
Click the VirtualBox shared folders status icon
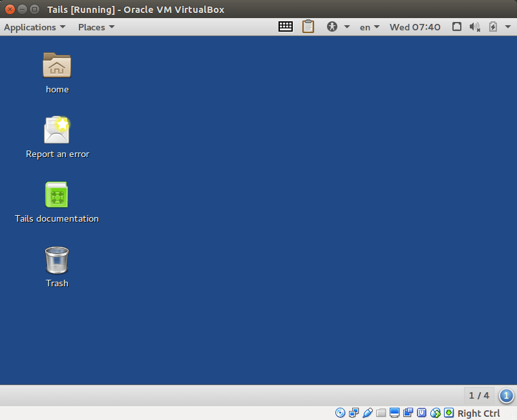381,413
